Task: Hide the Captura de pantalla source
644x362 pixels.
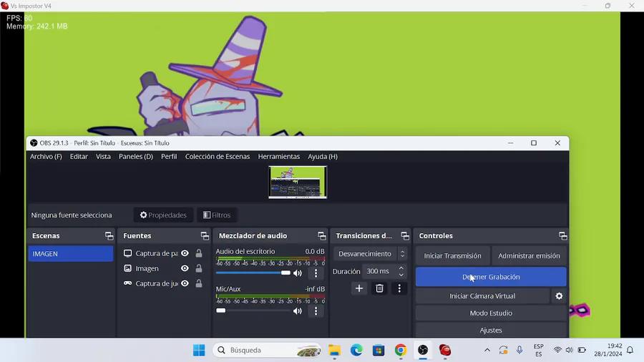Action: [185, 253]
